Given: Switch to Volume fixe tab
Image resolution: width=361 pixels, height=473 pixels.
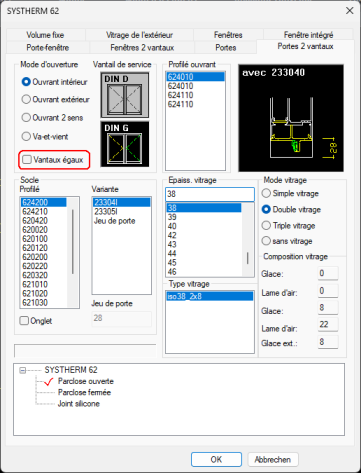Looking at the screenshot, I should coord(45,35).
